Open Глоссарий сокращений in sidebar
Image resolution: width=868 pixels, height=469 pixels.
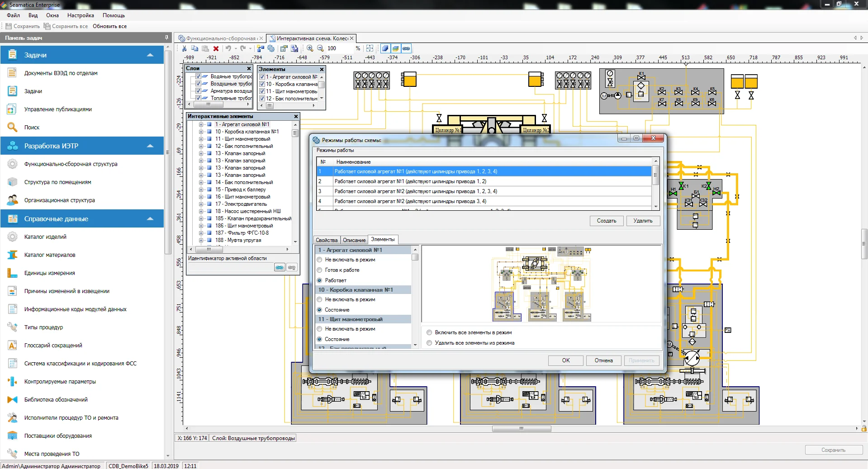click(x=53, y=345)
